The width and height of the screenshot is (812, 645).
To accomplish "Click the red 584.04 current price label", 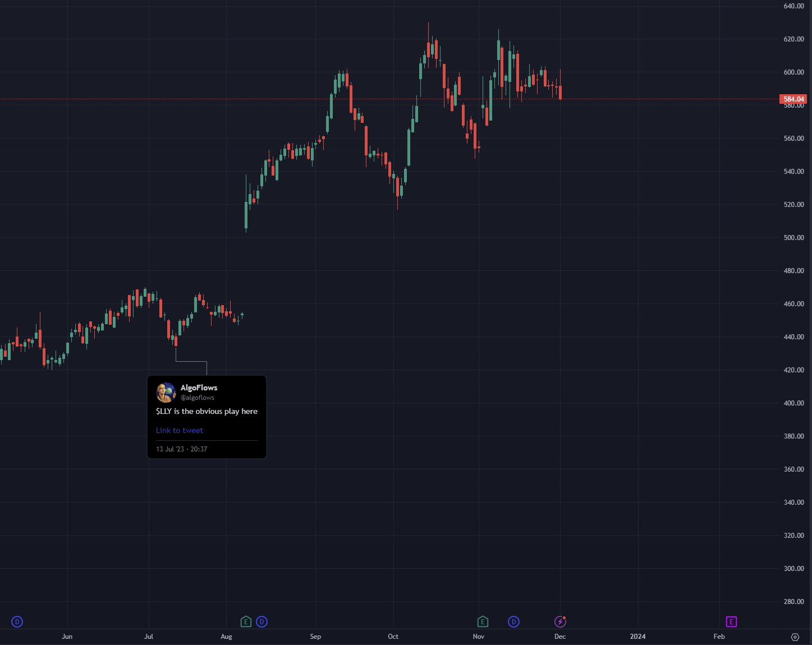I will [x=793, y=99].
